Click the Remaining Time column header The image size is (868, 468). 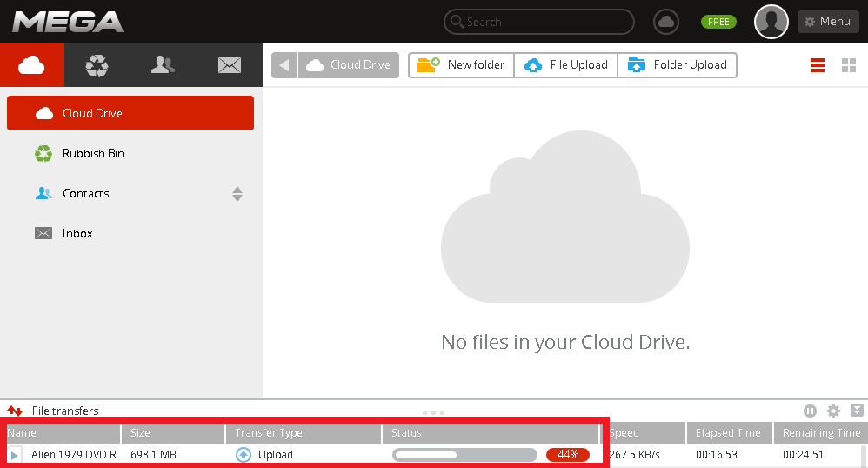[821, 433]
